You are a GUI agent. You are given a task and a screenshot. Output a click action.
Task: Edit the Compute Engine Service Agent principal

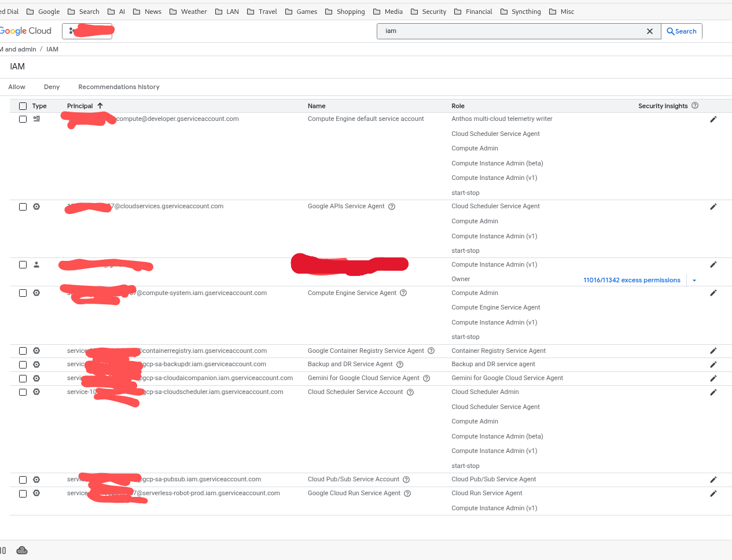click(713, 293)
